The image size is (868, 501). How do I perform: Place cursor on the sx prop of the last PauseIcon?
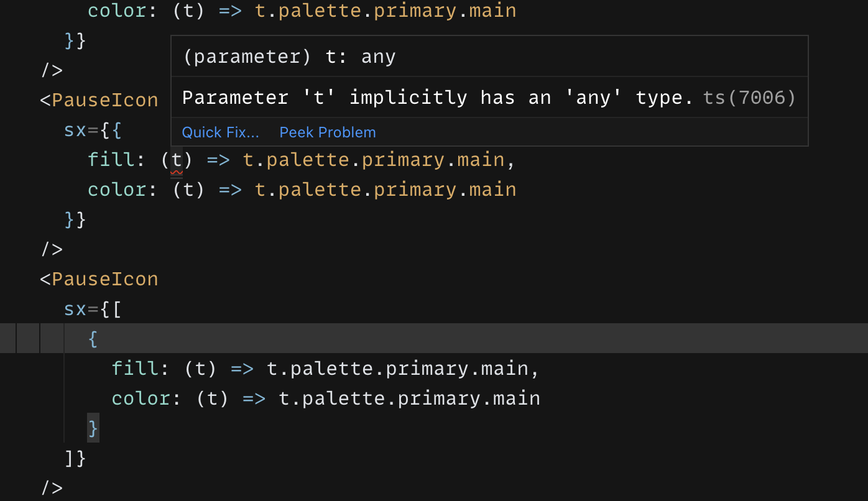click(x=75, y=309)
